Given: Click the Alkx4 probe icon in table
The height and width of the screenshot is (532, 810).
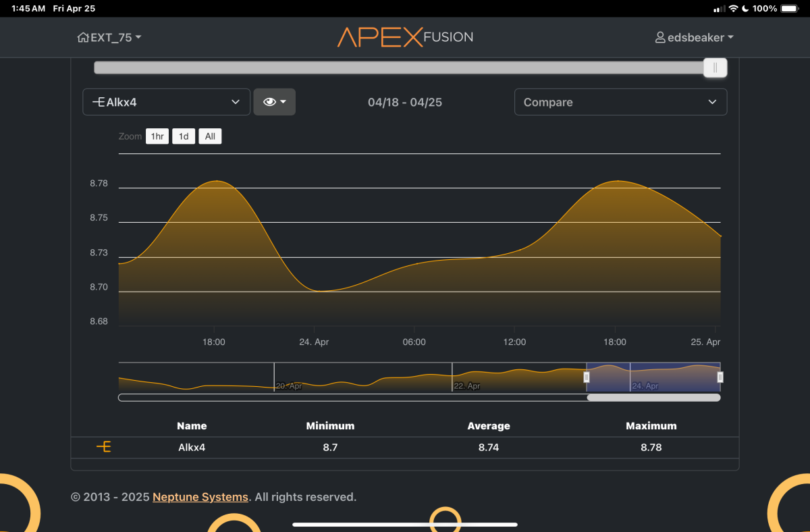Looking at the screenshot, I should [x=103, y=447].
